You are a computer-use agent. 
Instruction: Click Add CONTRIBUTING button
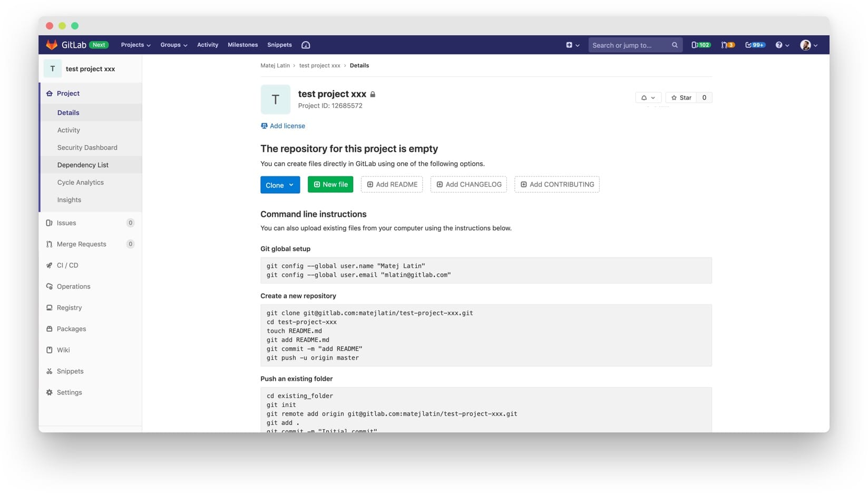click(557, 184)
